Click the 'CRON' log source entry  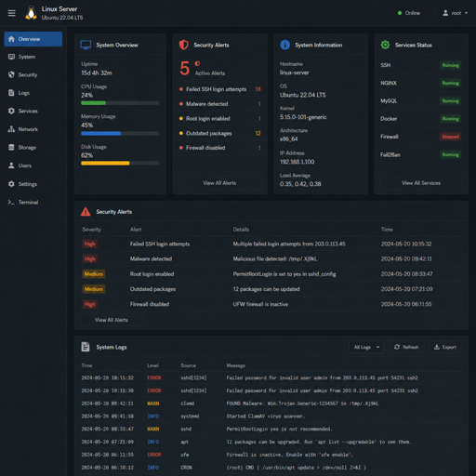186,468
